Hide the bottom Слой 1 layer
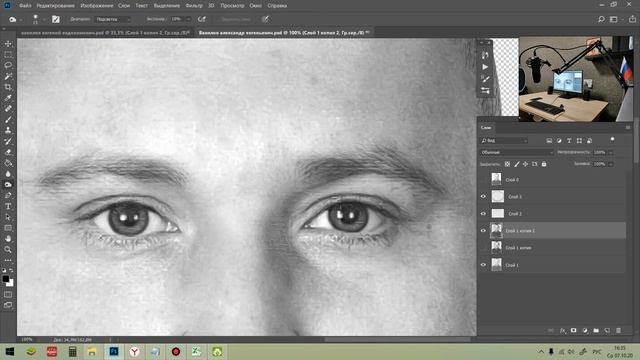 pyautogui.click(x=483, y=265)
